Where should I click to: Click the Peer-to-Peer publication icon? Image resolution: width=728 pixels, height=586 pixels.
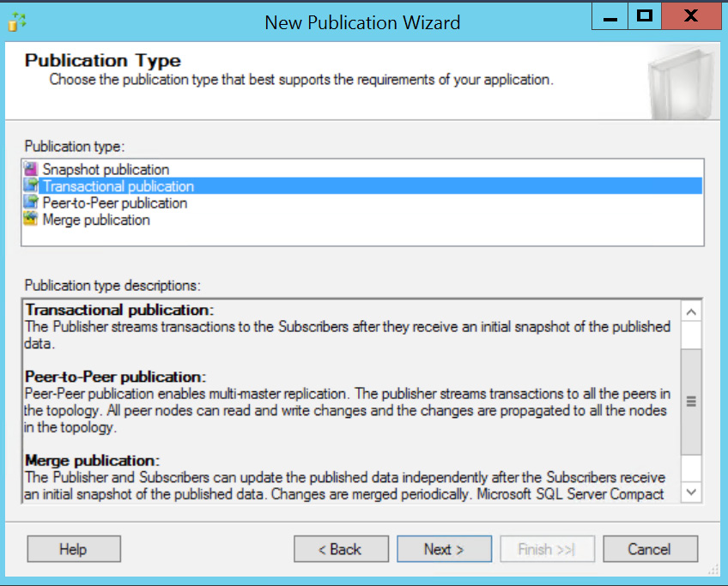pos(31,202)
